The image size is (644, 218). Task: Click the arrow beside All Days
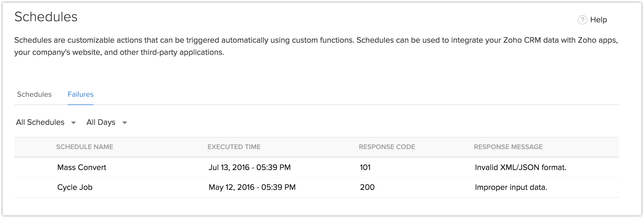point(125,123)
